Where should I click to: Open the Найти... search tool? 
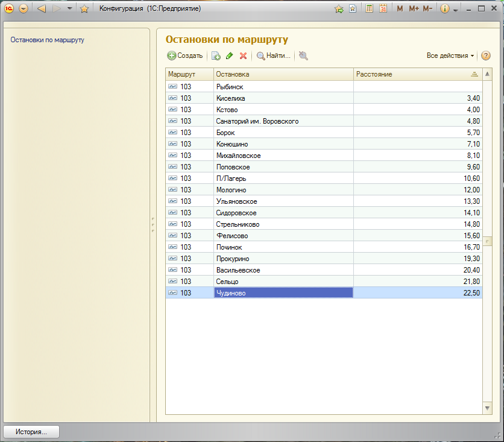pyautogui.click(x=273, y=55)
